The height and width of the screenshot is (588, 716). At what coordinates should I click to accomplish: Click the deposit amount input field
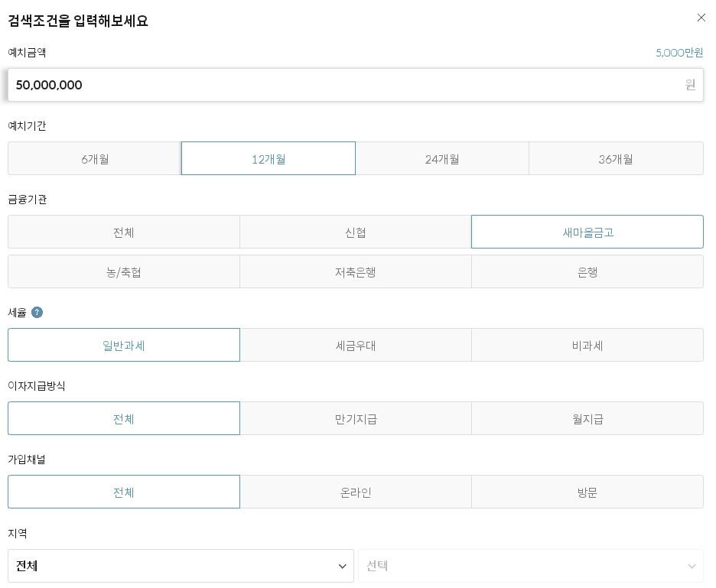point(355,85)
